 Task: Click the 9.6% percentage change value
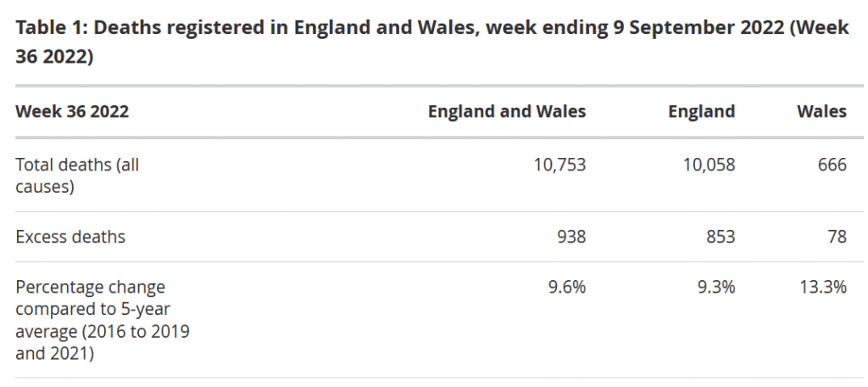pyautogui.click(x=567, y=287)
